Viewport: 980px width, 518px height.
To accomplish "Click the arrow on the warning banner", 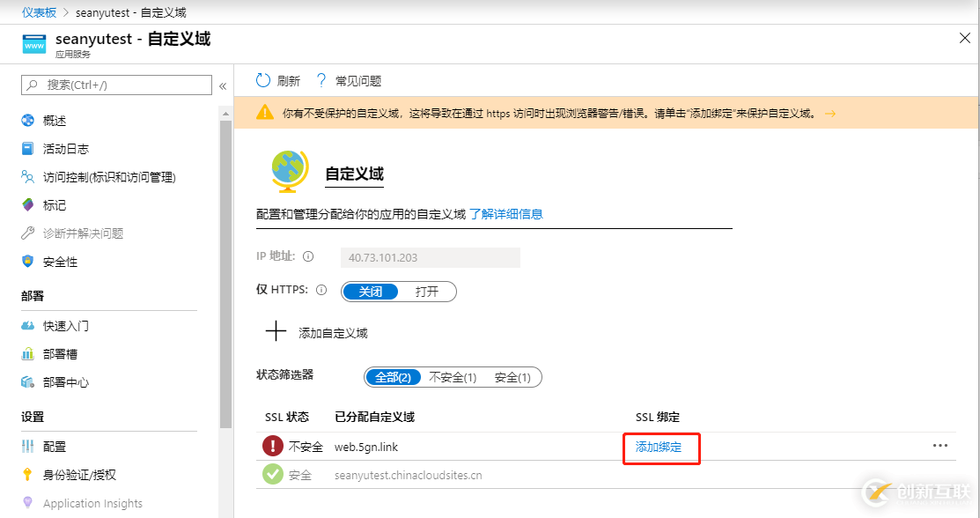I will 829,114.
